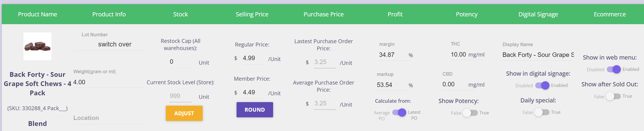Edit the Display Name text field

(x=538, y=55)
